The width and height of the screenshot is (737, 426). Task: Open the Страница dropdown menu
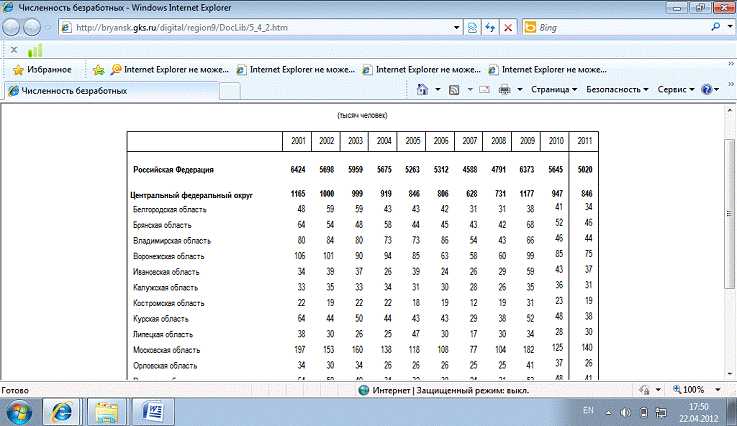555,90
